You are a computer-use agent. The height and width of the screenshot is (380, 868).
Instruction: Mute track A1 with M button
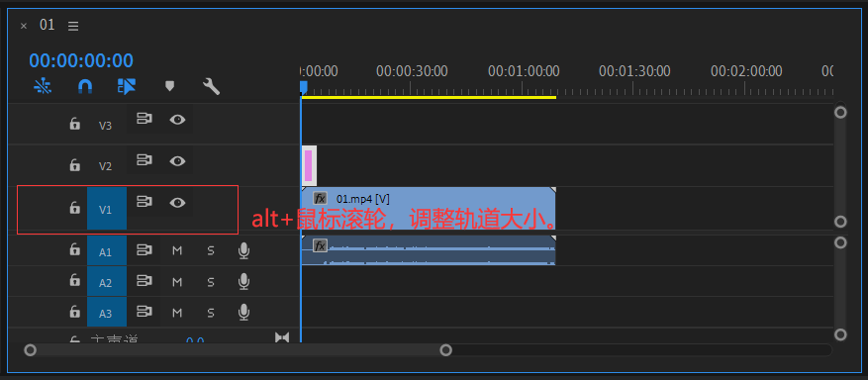177,251
